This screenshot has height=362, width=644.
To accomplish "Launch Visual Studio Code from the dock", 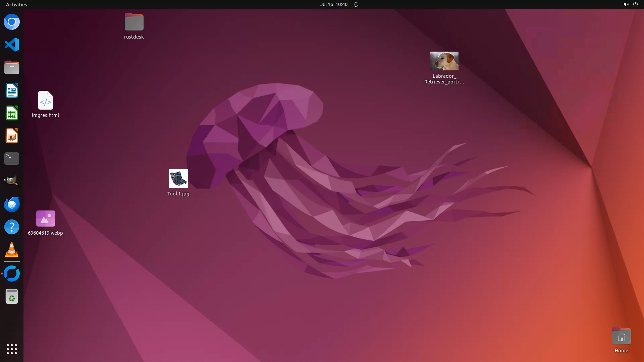I will point(12,45).
